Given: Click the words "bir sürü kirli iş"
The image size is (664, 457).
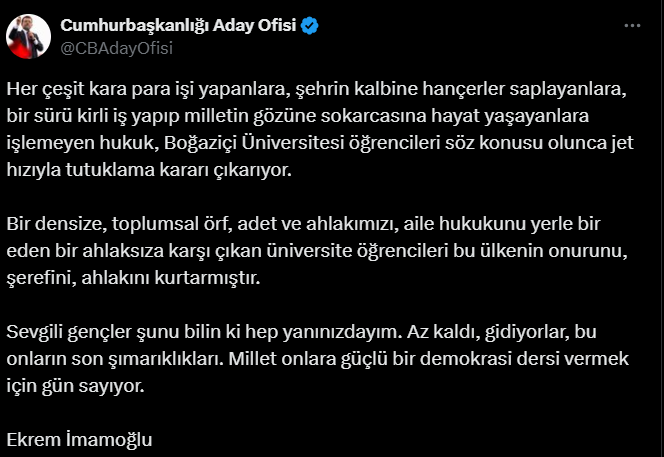Looking at the screenshot, I should (66, 116).
